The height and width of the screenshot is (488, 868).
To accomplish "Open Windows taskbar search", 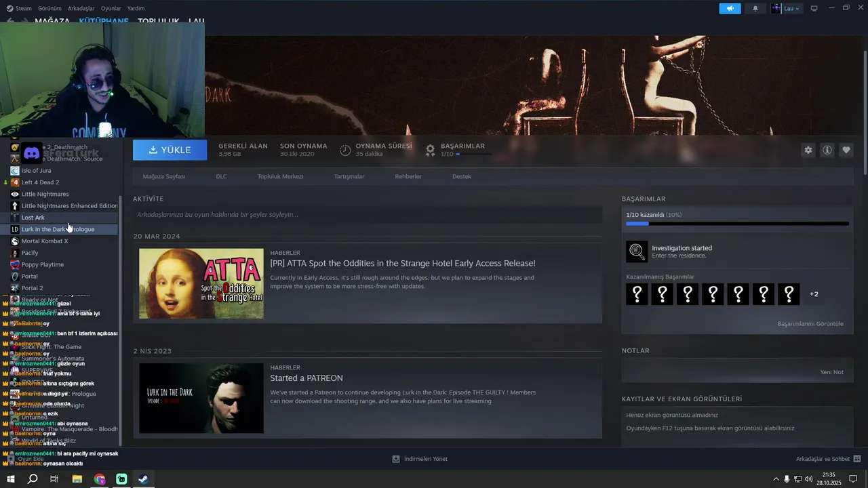I will [x=33, y=479].
